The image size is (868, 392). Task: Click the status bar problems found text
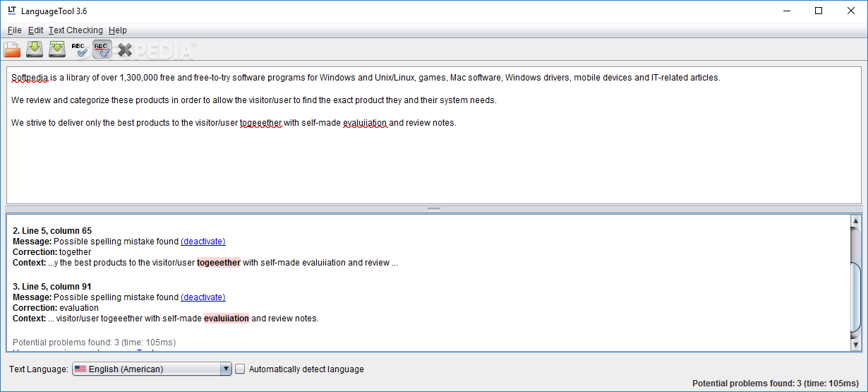coord(776,384)
